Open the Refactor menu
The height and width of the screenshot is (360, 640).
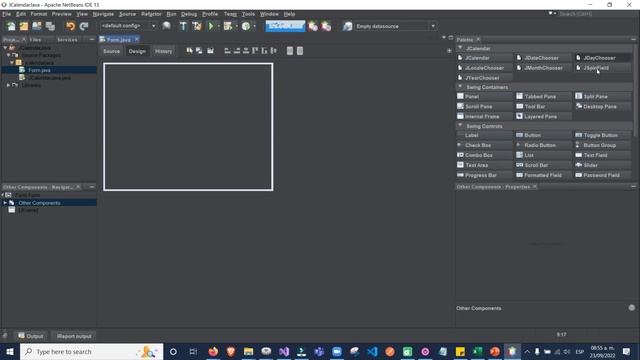tap(151, 14)
